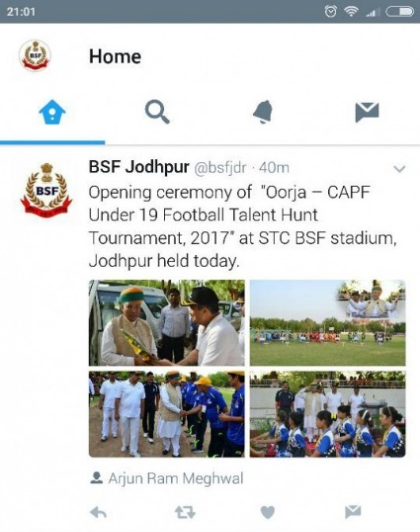This screenshot has width=420, height=532.
Task: Open BSF Jodhpur tweet author avatar
Action: (x=46, y=188)
